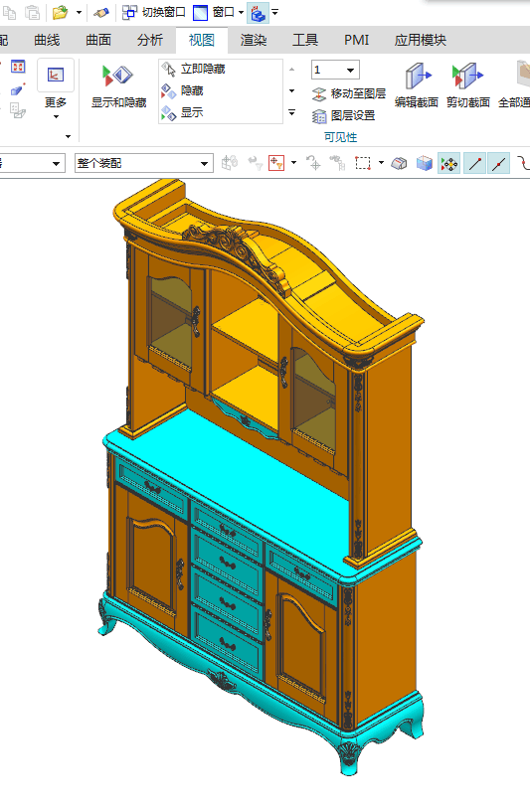The image size is (530, 812).
Task: Toggle the snap point options icon
Action: click(449, 164)
